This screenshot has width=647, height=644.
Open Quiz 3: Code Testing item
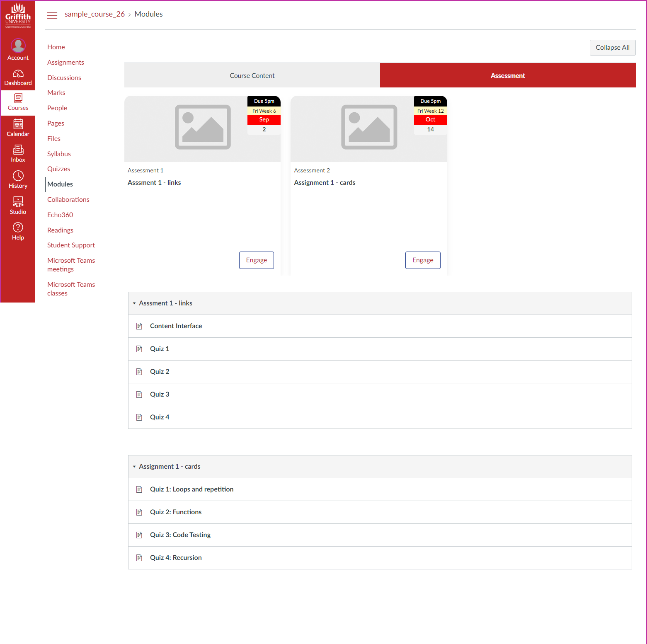coord(180,535)
